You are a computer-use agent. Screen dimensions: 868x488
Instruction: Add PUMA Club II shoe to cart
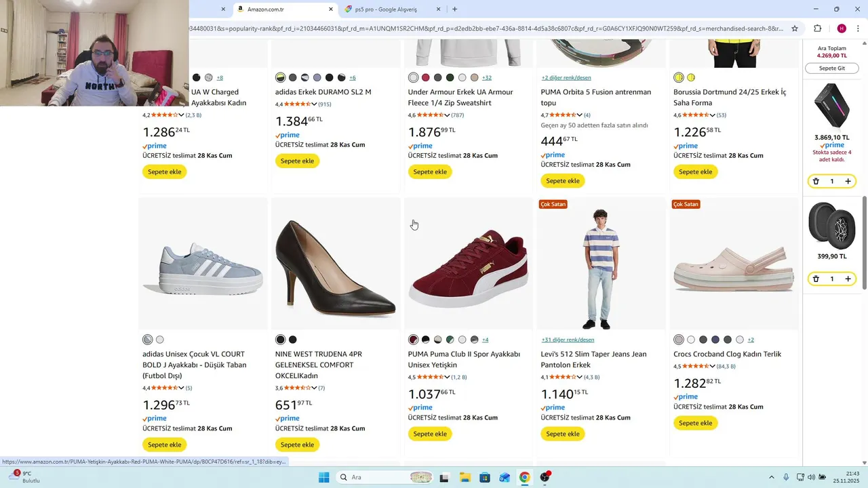pyautogui.click(x=430, y=434)
